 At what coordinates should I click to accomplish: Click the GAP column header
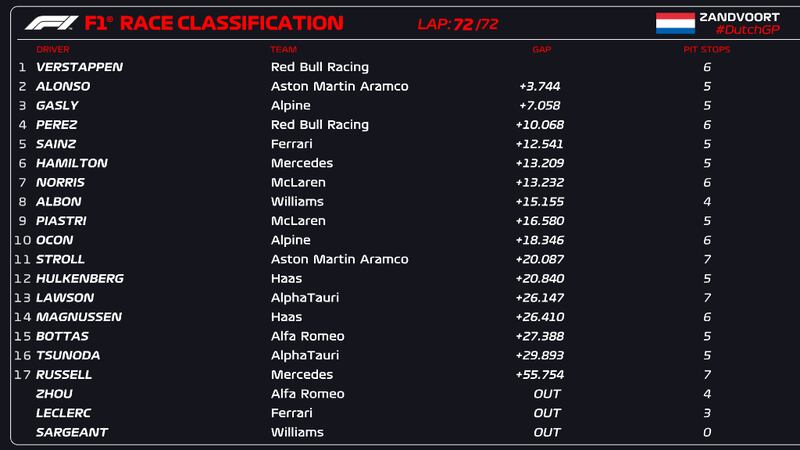(x=541, y=49)
